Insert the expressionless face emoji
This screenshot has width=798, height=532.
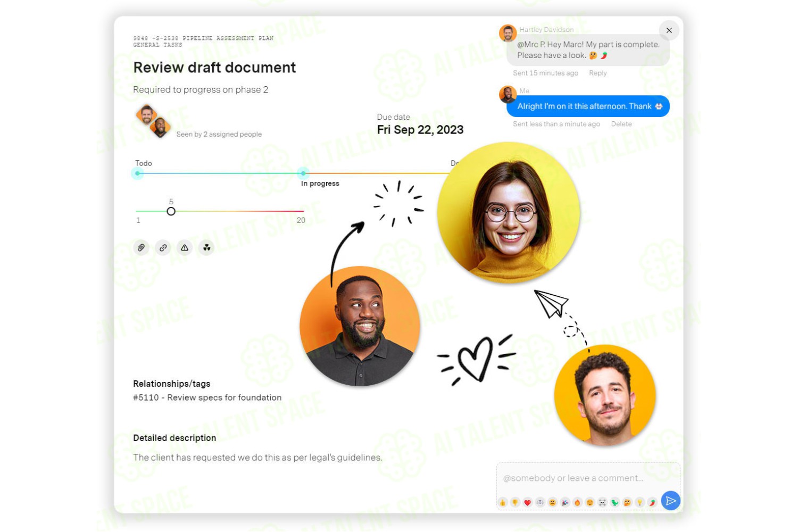(x=590, y=503)
